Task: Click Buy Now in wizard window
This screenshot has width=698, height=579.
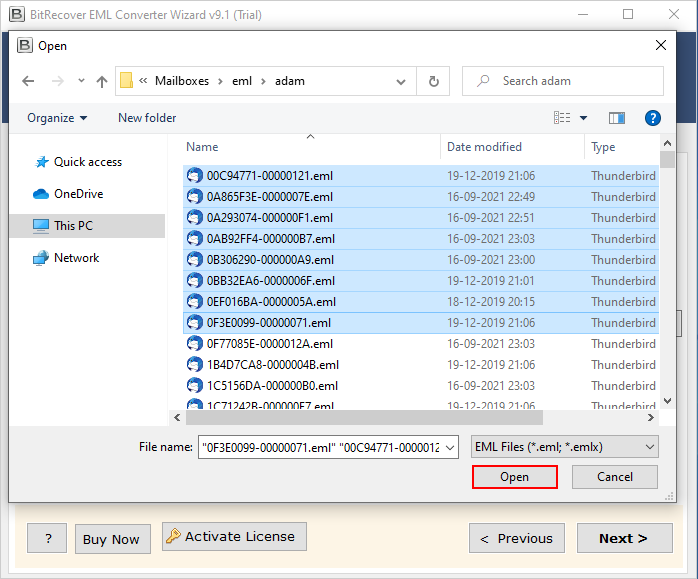Action: pos(113,539)
